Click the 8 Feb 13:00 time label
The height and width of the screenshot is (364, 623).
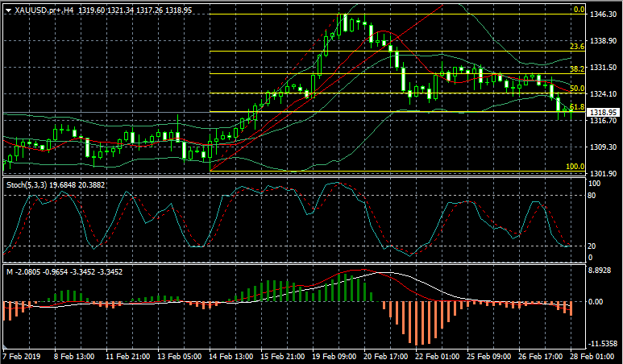click(x=74, y=357)
